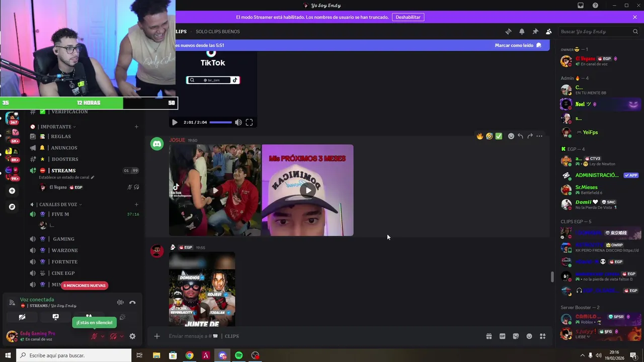This screenshot has height=362, width=644.
Task: View voice connection signal details icon
Action: coord(12,303)
